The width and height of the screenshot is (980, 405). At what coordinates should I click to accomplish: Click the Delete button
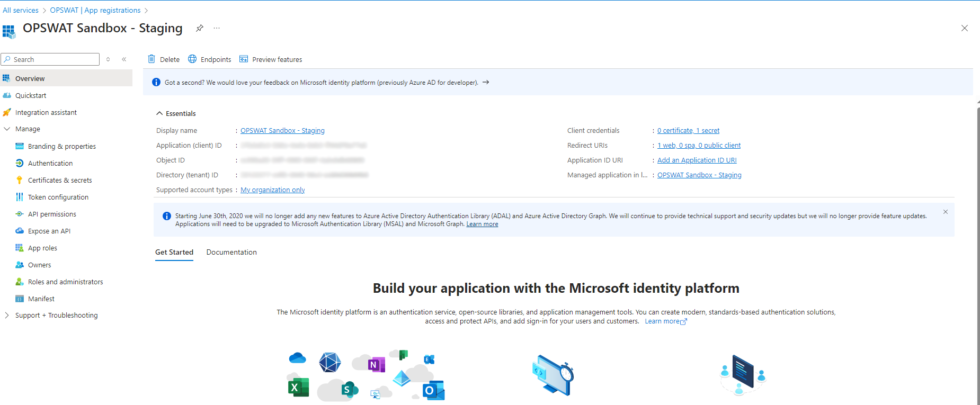(x=164, y=59)
